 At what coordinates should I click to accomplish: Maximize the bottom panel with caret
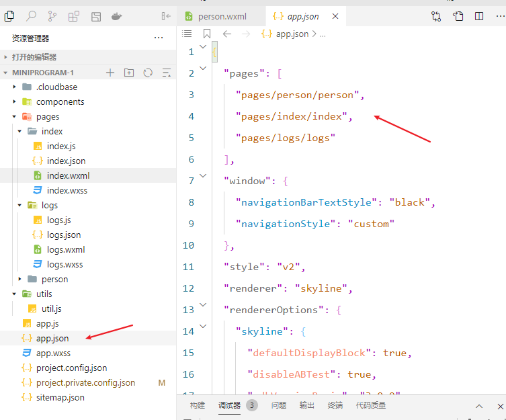coord(479,407)
